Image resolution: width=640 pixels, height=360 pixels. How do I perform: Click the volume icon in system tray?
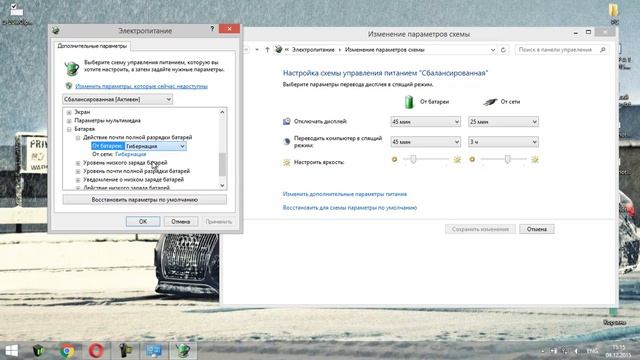576,351
